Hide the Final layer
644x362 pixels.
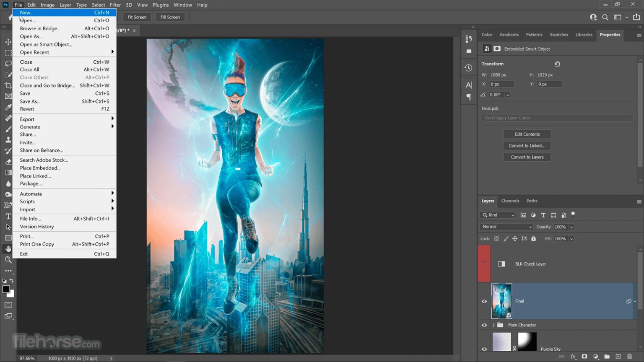pyautogui.click(x=484, y=301)
